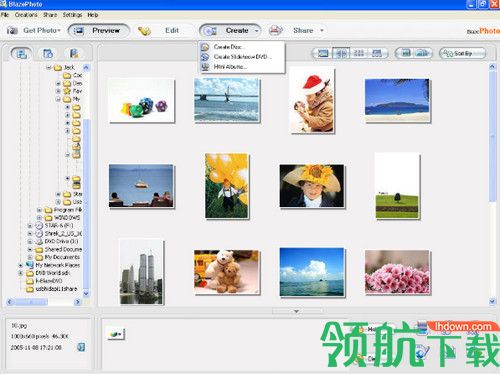
Task: Expand the Program Files node
Action: pos(39,210)
